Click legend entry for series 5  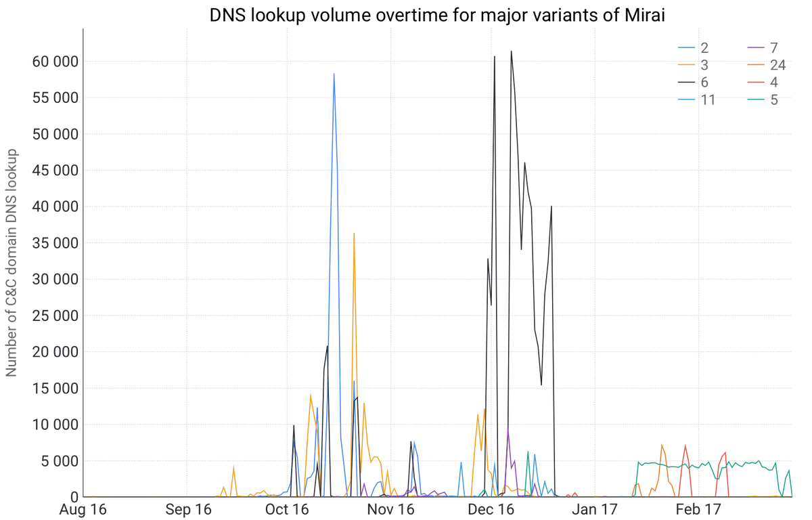(773, 100)
